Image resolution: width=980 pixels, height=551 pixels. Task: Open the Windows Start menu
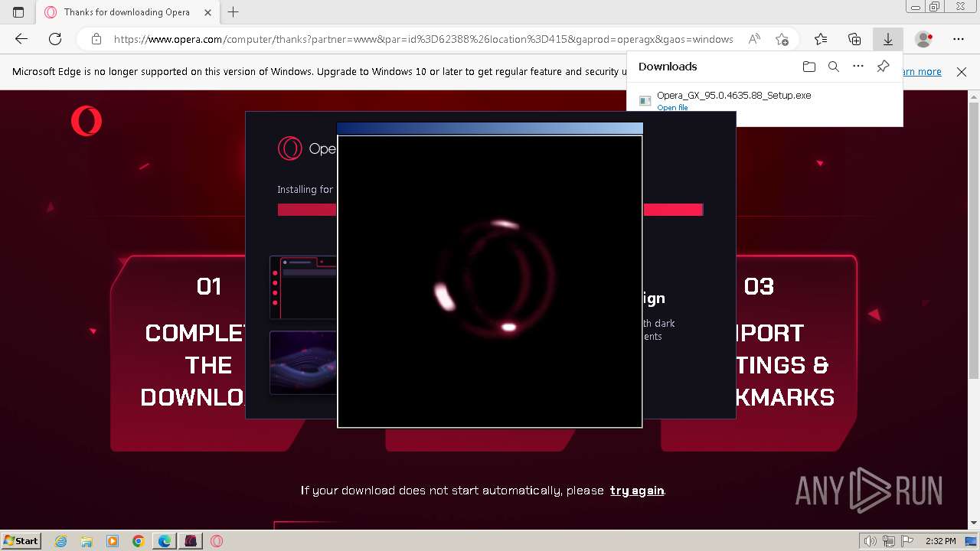(21, 540)
